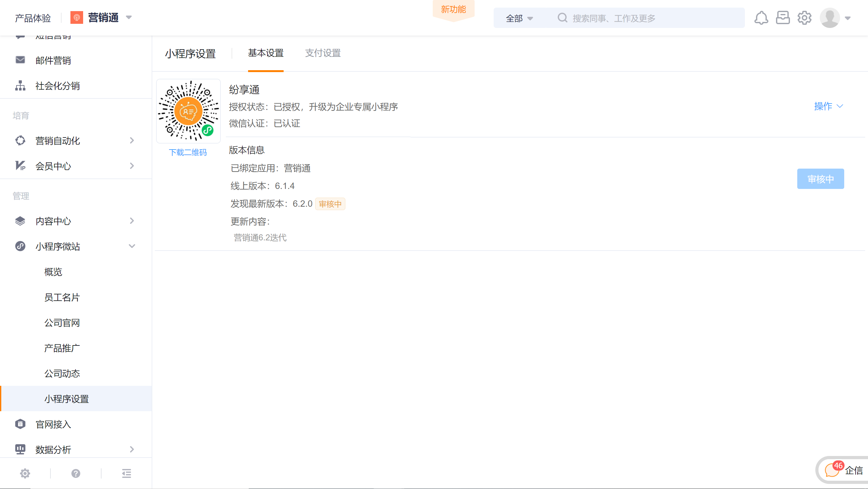Click the 社会化分销 hierarchy icon
This screenshot has width=868, height=489.
pos(20,86)
